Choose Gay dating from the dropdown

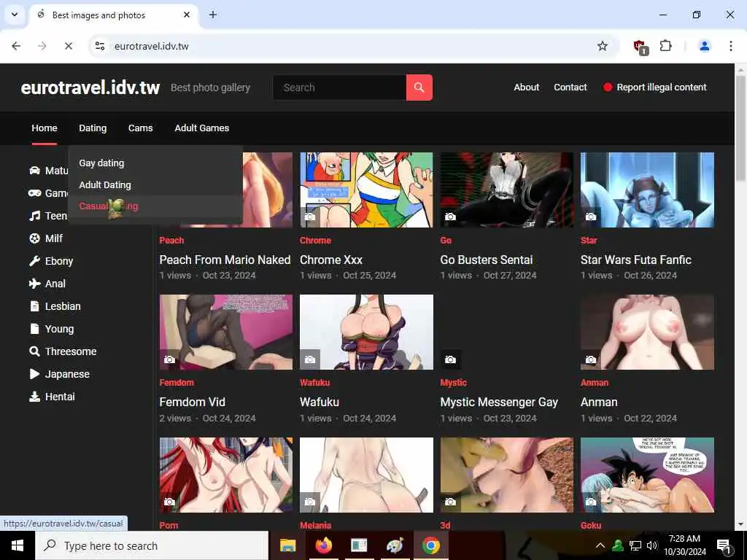tap(101, 163)
